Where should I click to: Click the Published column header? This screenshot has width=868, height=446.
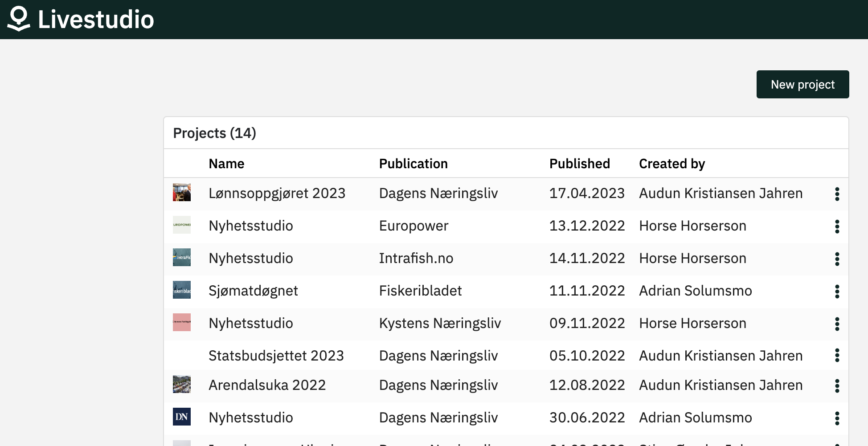coord(579,163)
